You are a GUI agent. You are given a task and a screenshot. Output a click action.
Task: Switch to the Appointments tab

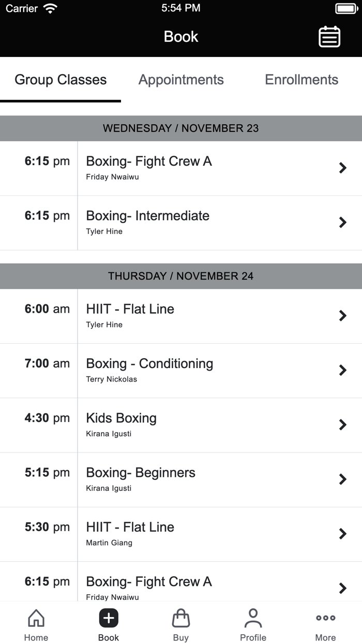point(181,80)
